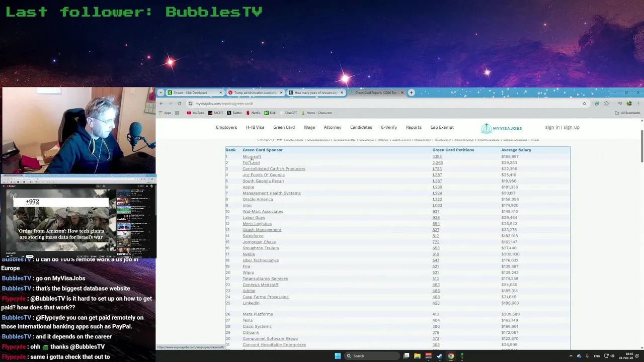Open the Home - Chess.com bookmark

click(316, 113)
